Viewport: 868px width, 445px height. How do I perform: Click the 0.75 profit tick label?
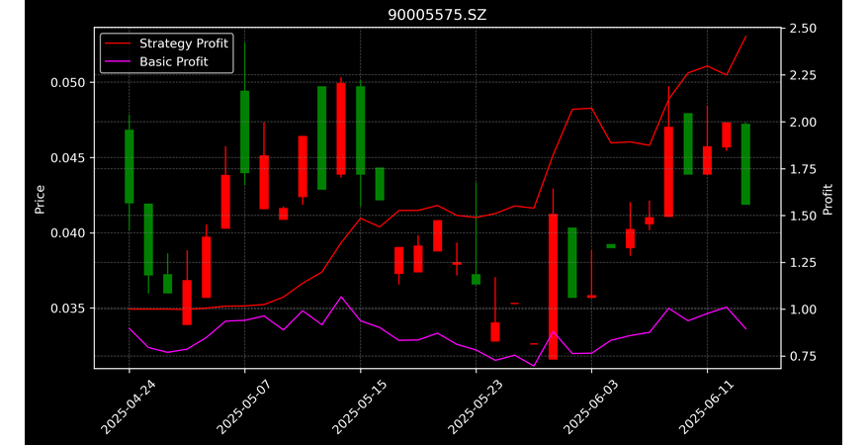click(801, 356)
